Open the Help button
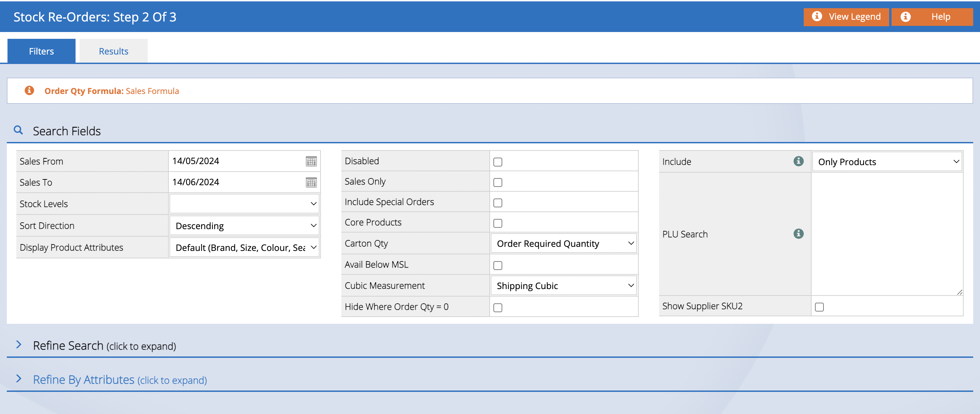980x414 pixels. tap(932, 17)
